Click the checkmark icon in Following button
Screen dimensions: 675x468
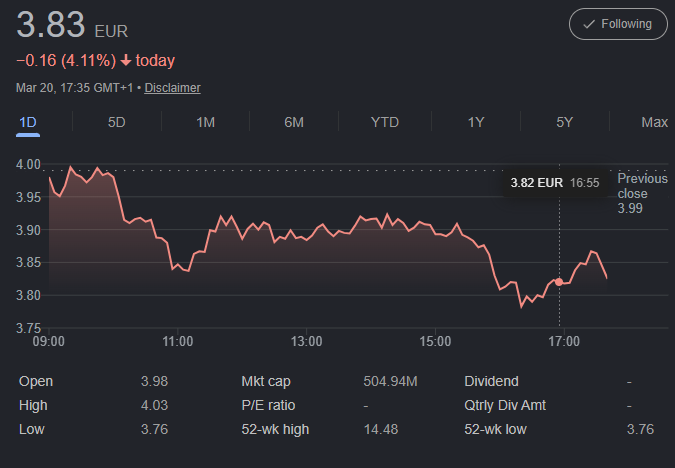pos(588,25)
